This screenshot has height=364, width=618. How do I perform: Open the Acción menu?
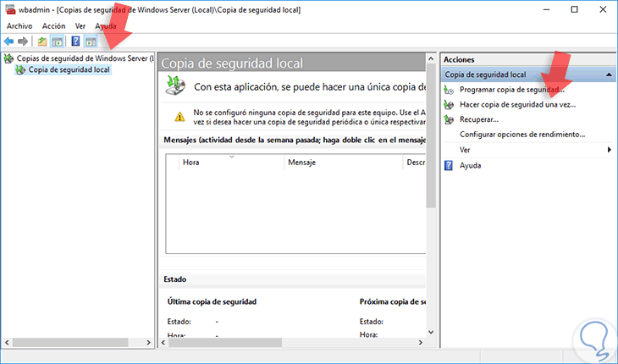click(x=53, y=26)
